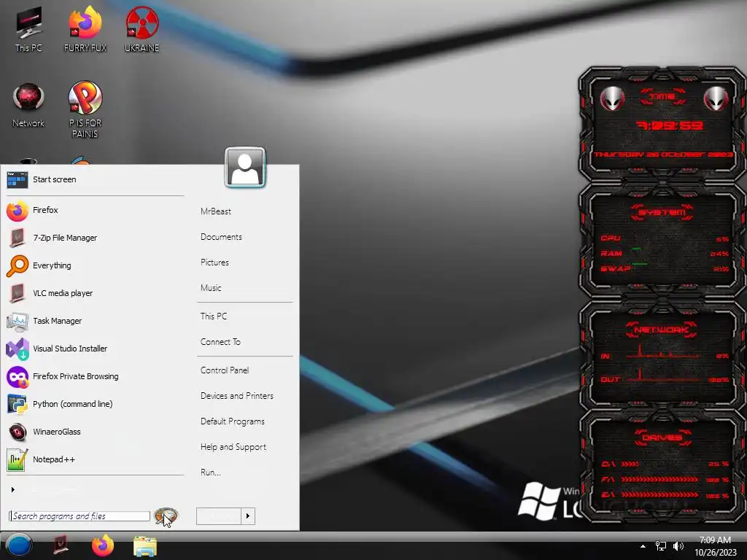
Task: Click the user account picture
Action: click(245, 168)
